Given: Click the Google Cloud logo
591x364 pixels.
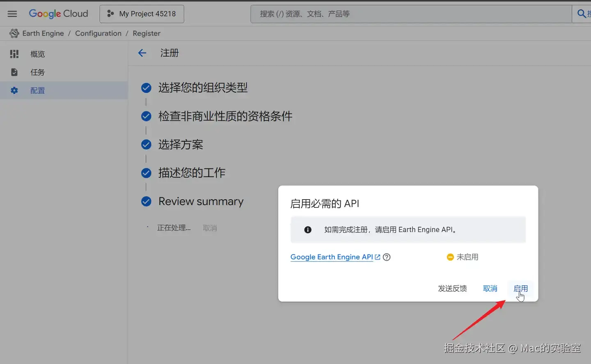Looking at the screenshot, I should (58, 14).
